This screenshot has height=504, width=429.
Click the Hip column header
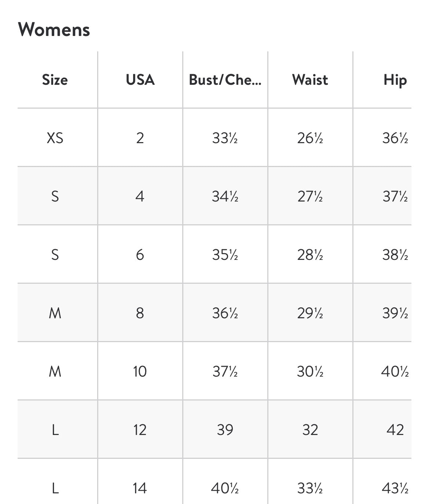(395, 80)
